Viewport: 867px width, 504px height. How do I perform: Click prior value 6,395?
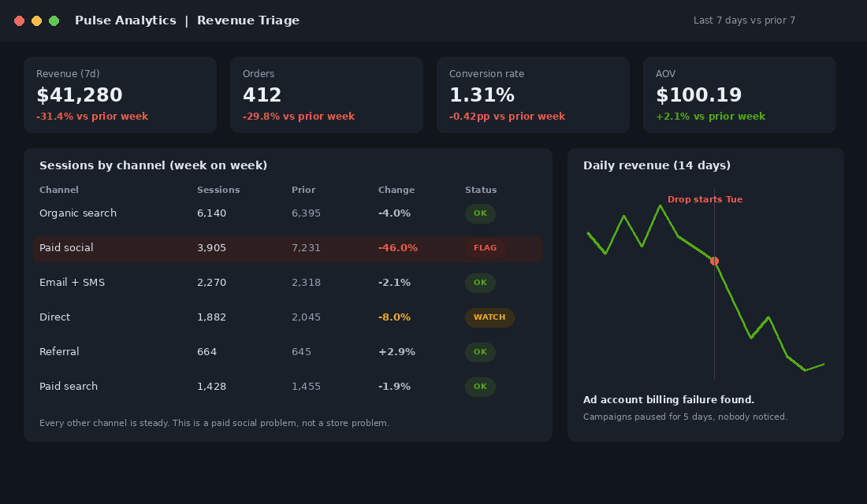pyautogui.click(x=307, y=213)
